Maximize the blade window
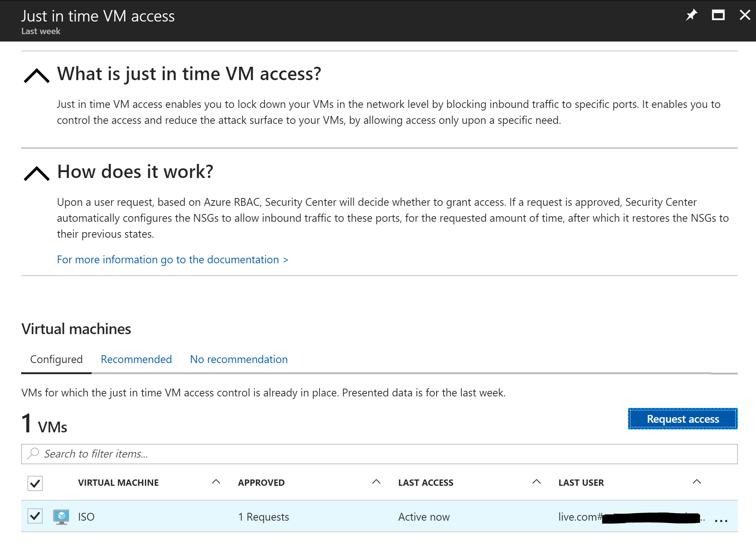This screenshot has width=756, height=554. [718, 15]
